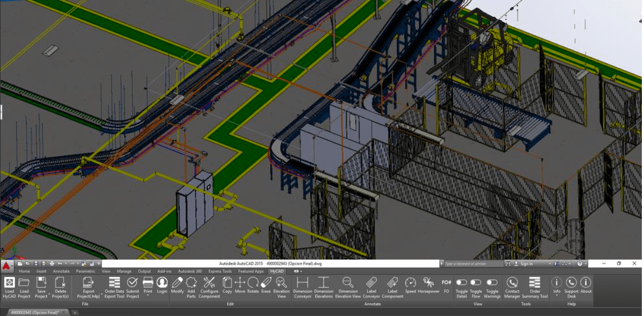The image size is (644, 316).
Task: Open the Contact Manager tool
Action: (x=512, y=283)
